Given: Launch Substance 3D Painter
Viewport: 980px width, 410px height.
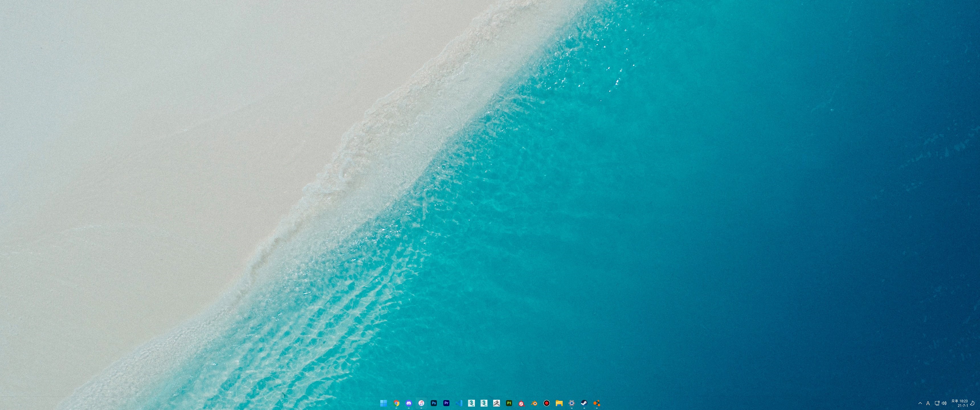Looking at the screenshot, I should [509, 403].
